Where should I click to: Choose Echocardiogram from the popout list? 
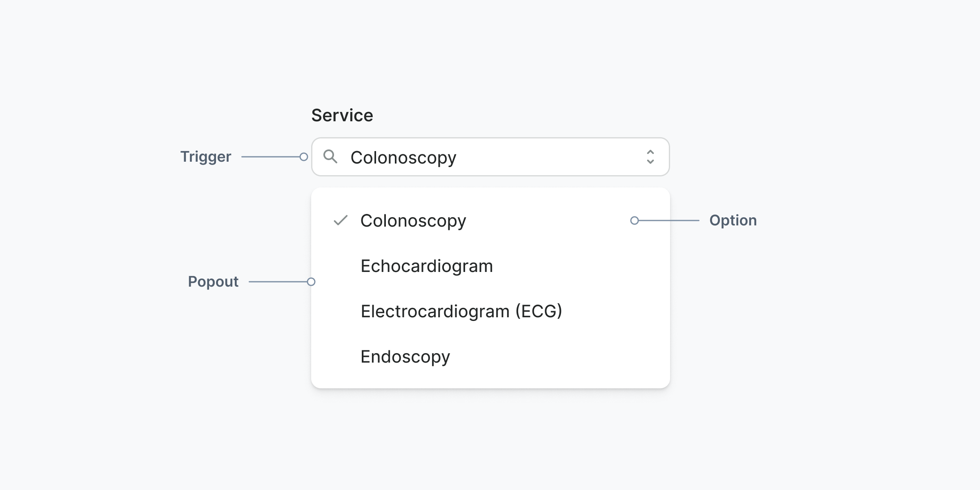point(427,266)
